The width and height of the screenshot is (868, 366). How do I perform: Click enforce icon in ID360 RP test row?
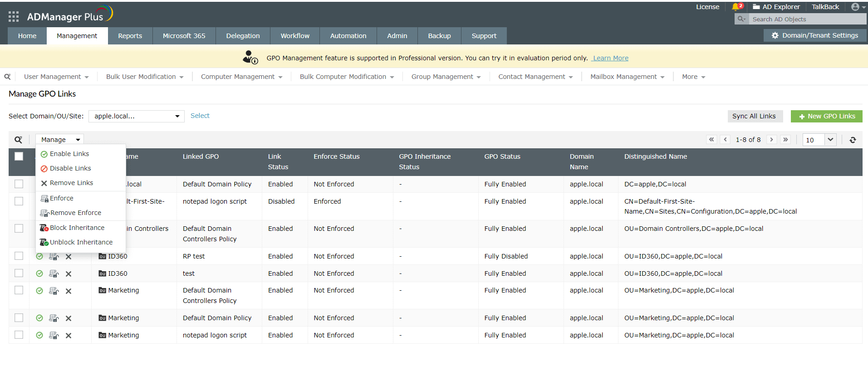point(54,256)
